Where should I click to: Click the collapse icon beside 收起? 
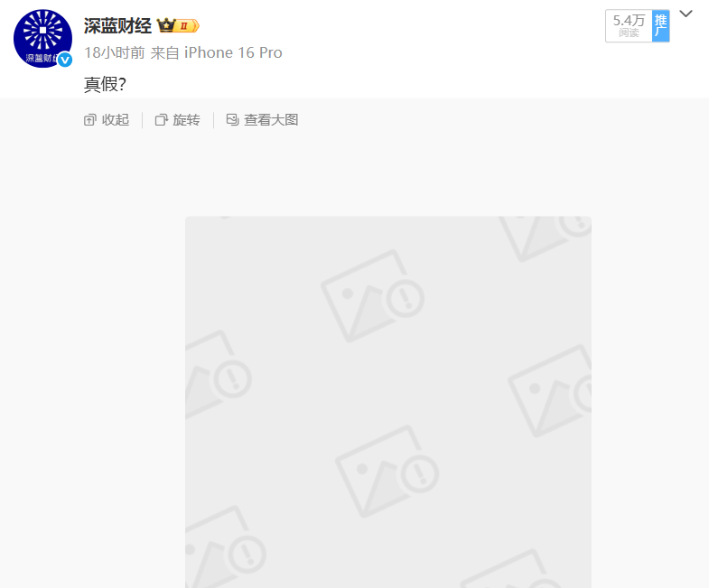90,120
